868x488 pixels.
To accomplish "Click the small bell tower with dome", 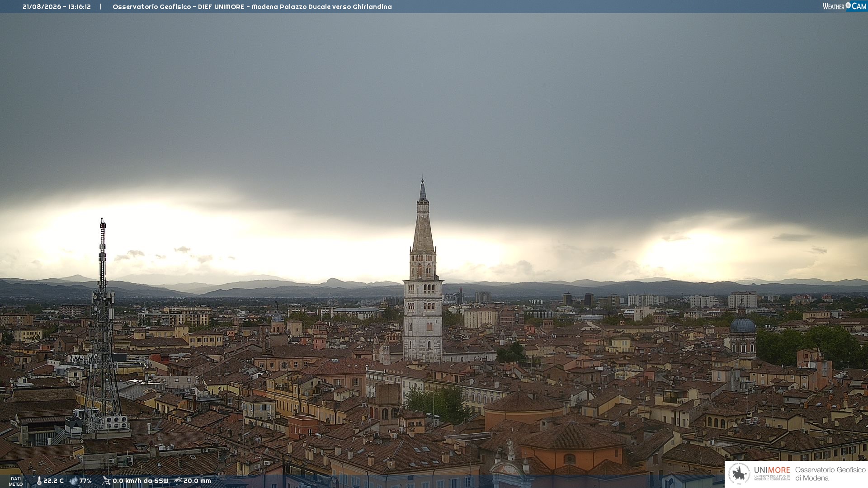I will tap(278, 323).
